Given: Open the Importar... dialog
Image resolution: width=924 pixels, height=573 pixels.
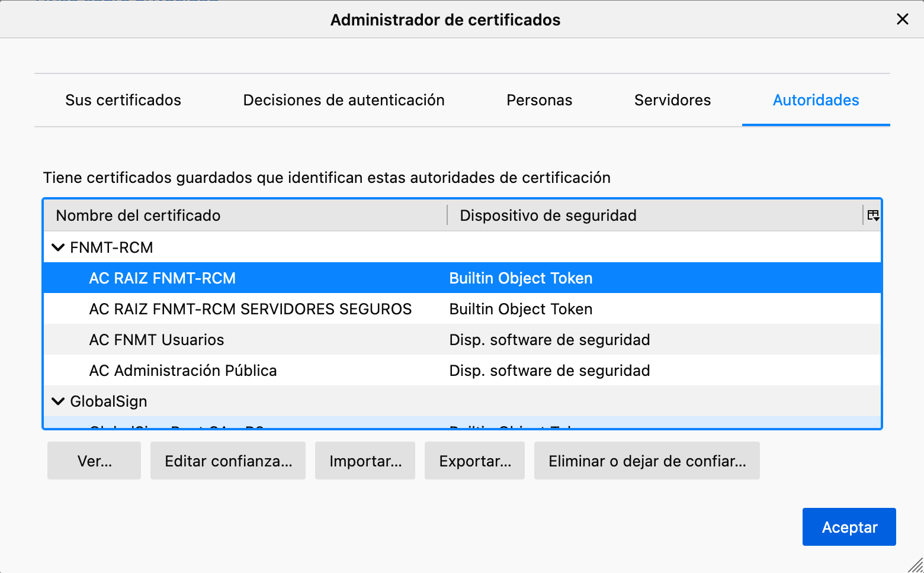Looking at the screenshot, I should click(x=365, y=461).
